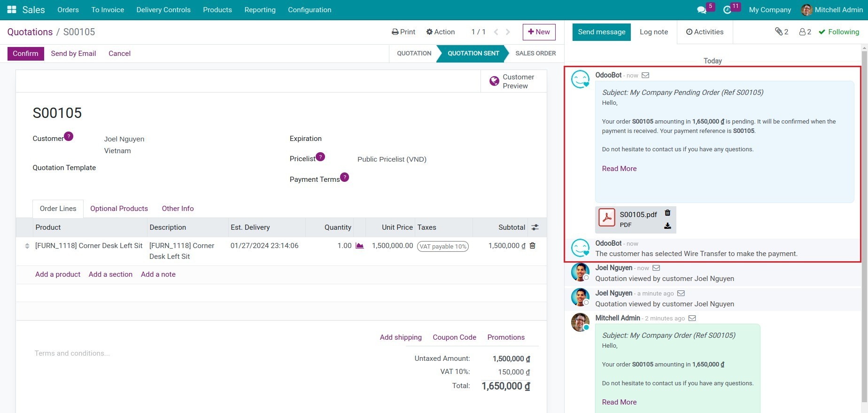868x413 pixels.
Task: Click the Cancel button
Action: (x=119, y=54)
